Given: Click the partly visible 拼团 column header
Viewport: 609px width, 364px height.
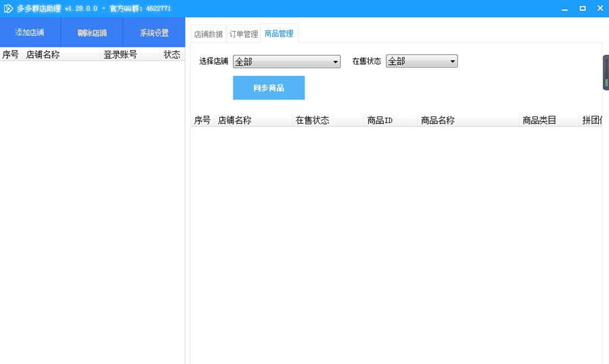Looking at the screenshot, I should [x=591, y=120].
